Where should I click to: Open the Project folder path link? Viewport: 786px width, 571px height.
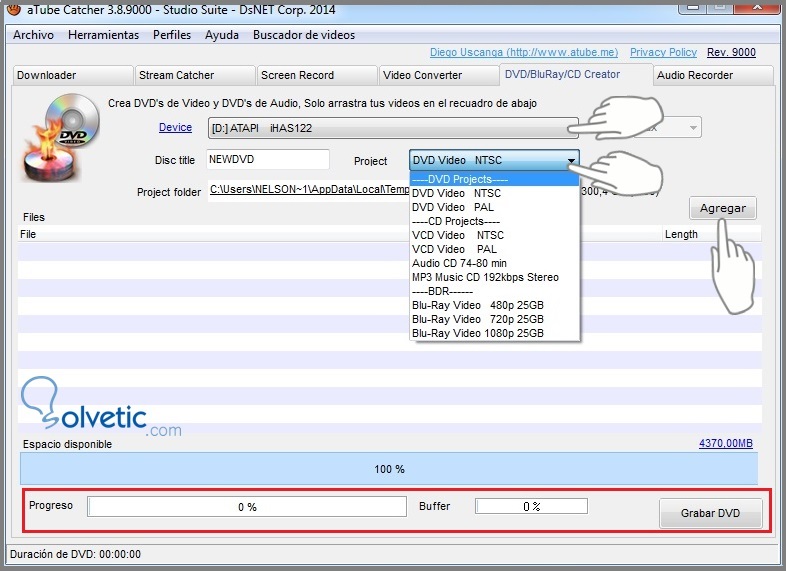point(309,189)
